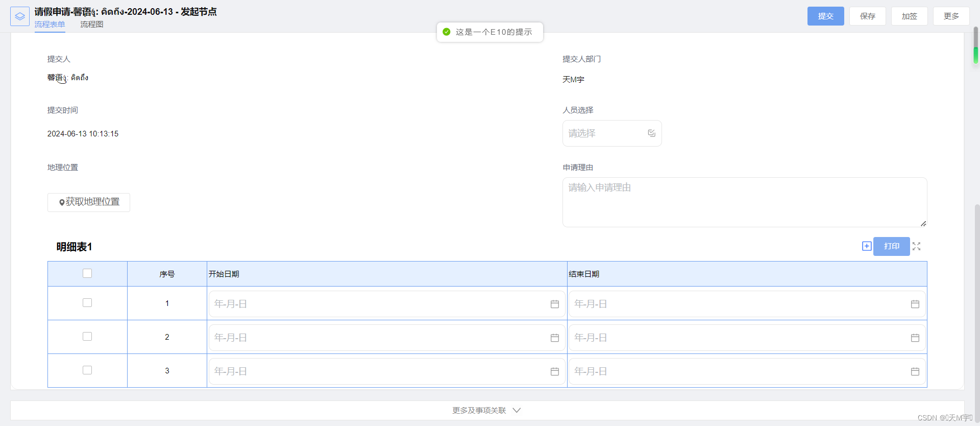Switch to the 流程表单 tab
Screen dimensions: 980x426
coord(50,25)
